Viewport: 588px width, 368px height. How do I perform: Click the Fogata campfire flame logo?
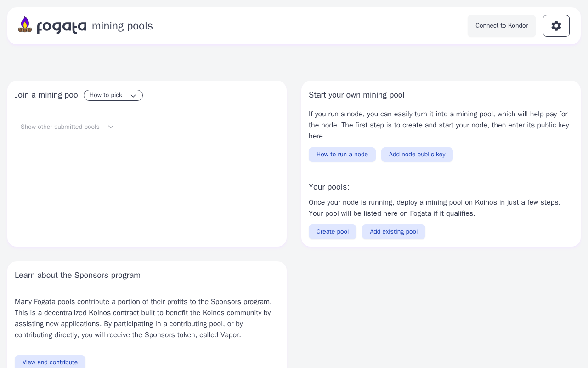click(25, 25)
